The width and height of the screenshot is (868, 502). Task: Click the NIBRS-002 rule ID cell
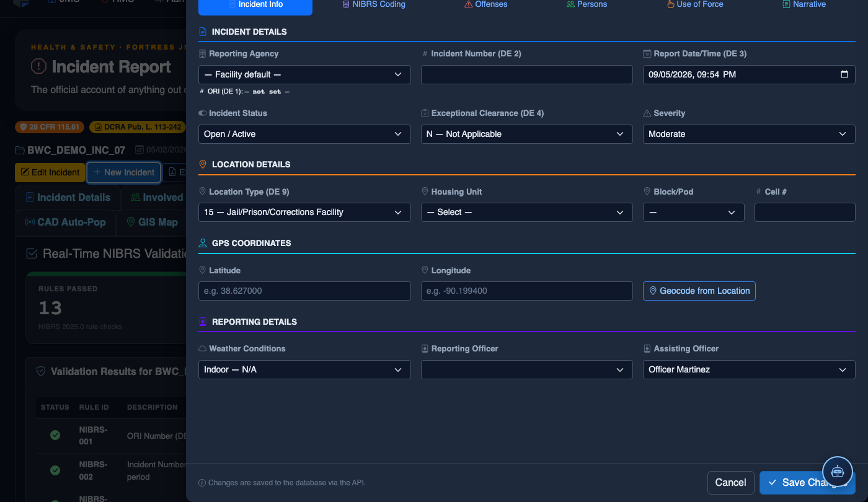click(94, 471)
